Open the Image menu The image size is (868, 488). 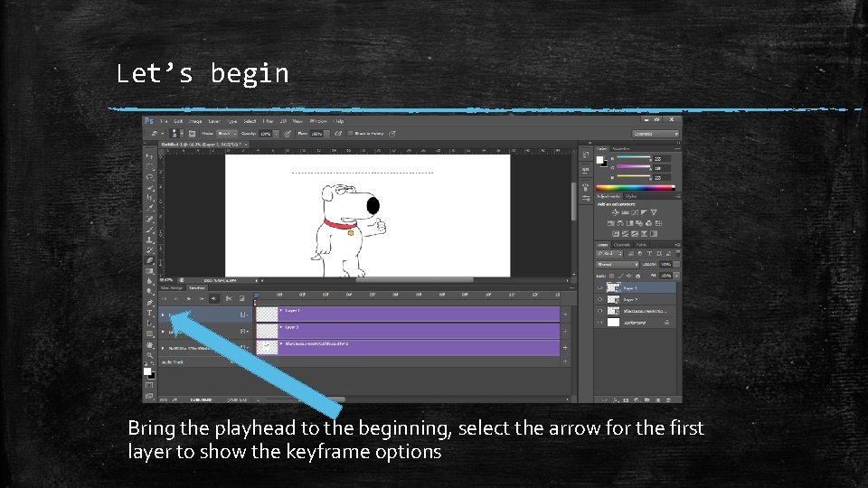pyautogui.click(x=195, y=120)
